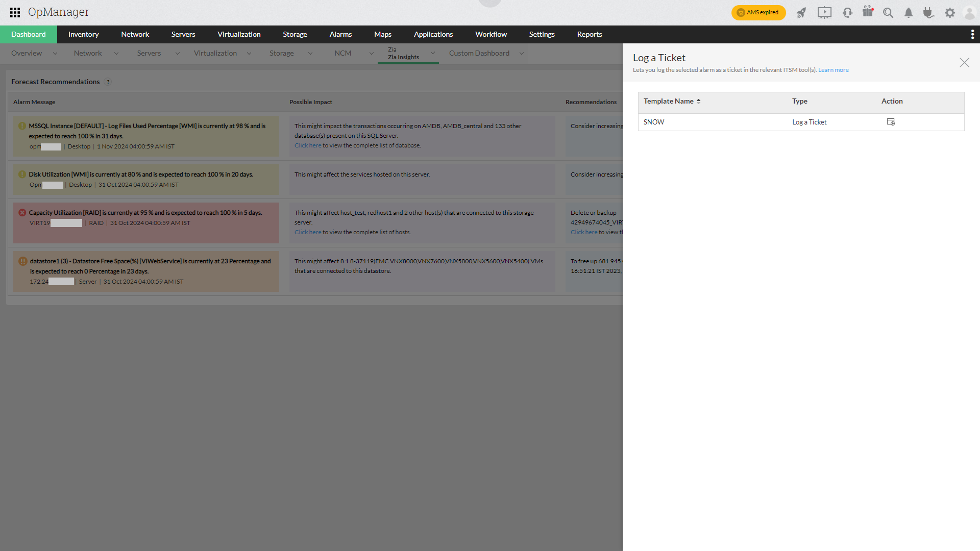The width and height of the screenshot is (980, 551).
Task: Expand the Virtualization dashboard dropdown
Action: [x=249, y=53]
